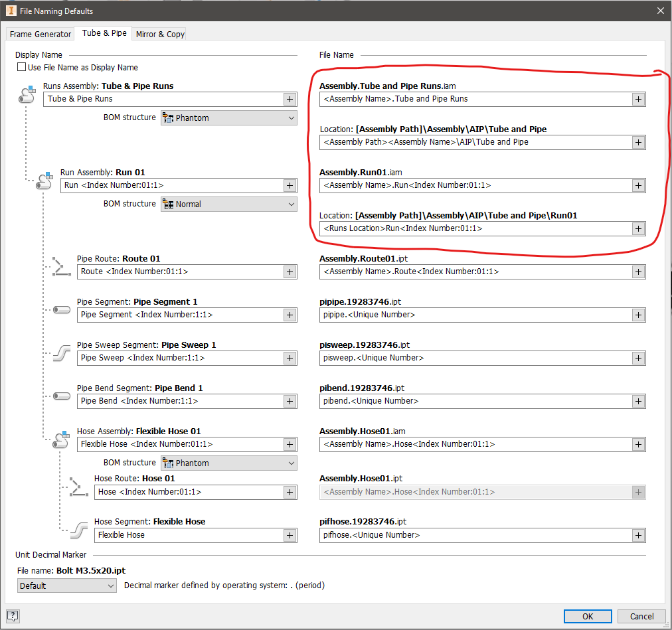This screenshot has width=672, height=630.
Task: Enable Use File Name as Display Name
Action: point(21,67)
